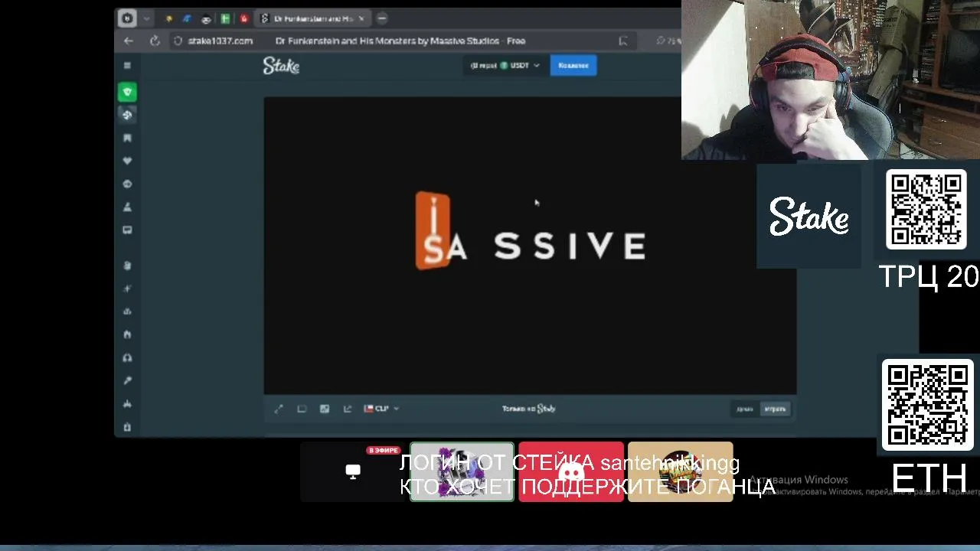Open a new browser tab with plus button

[x=382, y=18]
